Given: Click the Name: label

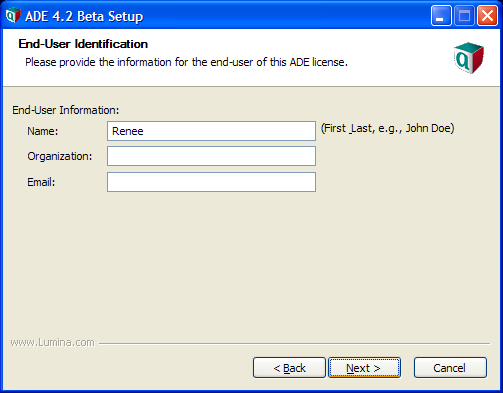Looking at the screenshot, I should click(43, 131).
